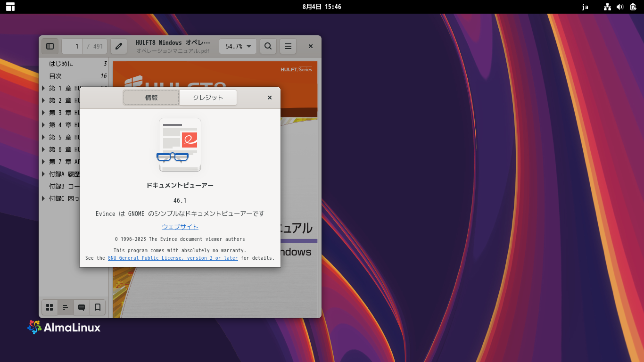Image resolution: width=644 pixels, height=362 pixels.
Task: Click the ドキュメントビューアー app name
Action: click(x=180, y=185)
